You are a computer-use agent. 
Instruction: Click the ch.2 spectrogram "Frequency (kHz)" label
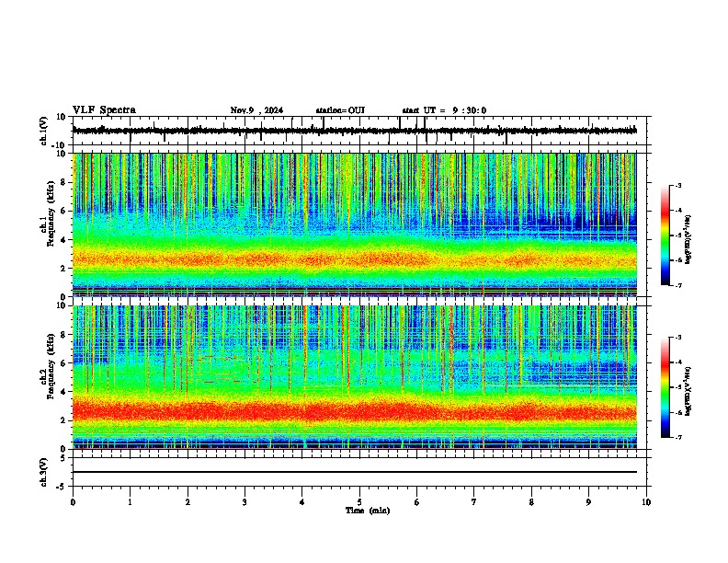click(x=51, y=366)
